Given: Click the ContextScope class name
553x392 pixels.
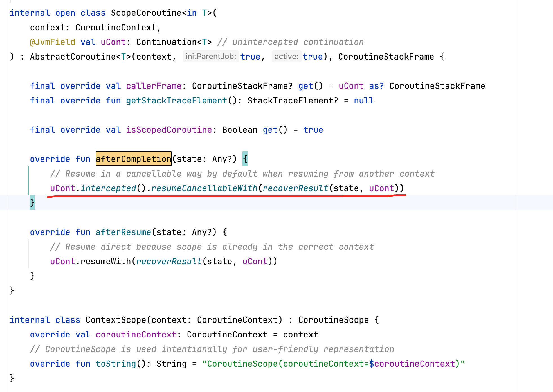Looking at the screenshot, I should click(x=116, y=320).
